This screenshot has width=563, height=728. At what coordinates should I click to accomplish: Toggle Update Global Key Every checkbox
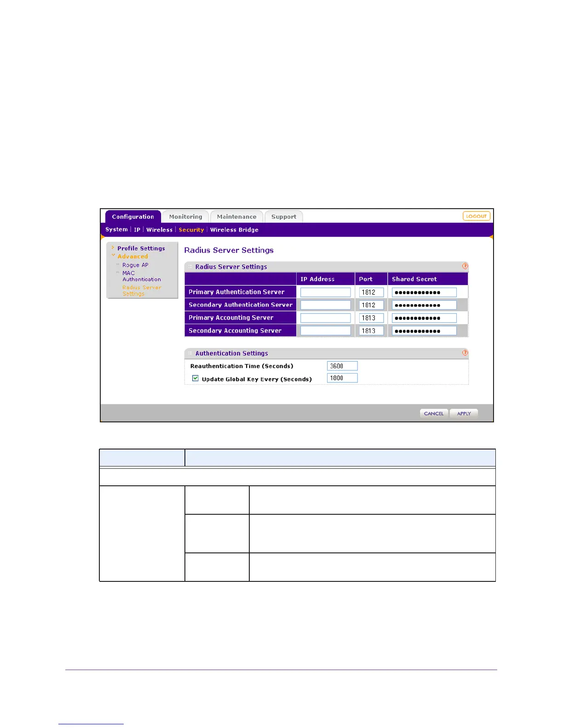195,378
